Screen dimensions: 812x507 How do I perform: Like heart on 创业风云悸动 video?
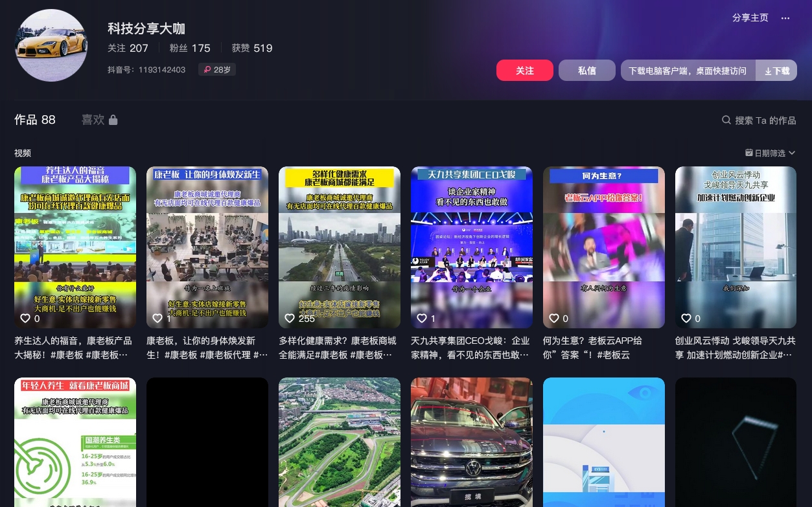pyautogui.click(x=686, y=318)
